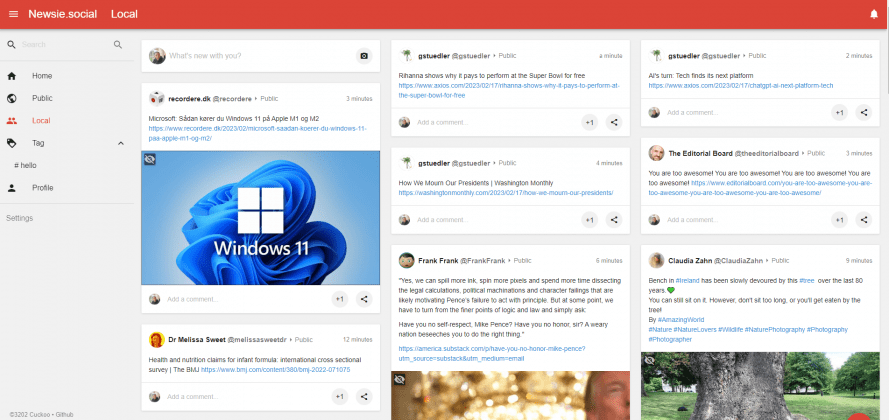Click the Public globe icon
The image size is (889, 420).
click(x=11, y=98)
